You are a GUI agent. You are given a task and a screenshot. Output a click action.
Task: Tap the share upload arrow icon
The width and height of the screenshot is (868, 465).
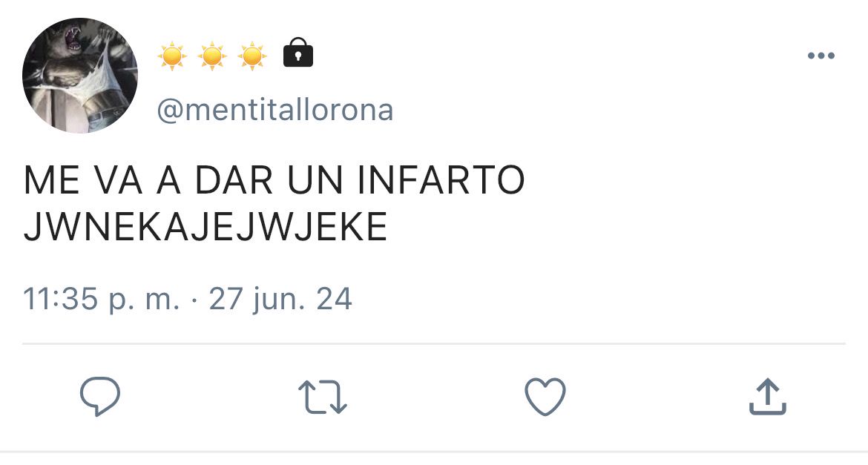tap(768, 396)
